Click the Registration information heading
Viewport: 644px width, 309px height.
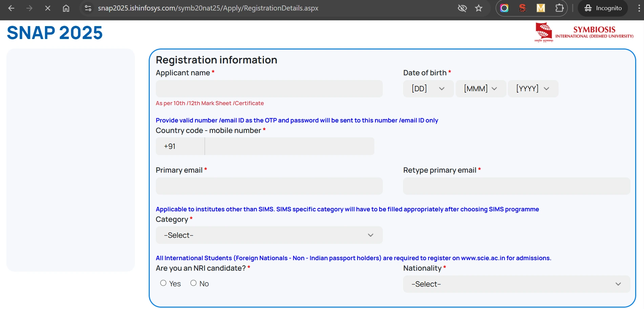pyautogui.click(x=216, y=60)
